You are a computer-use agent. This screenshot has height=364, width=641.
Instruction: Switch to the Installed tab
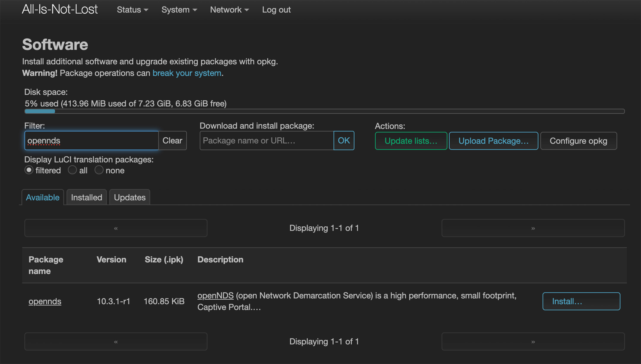click(x=86, y=197)
